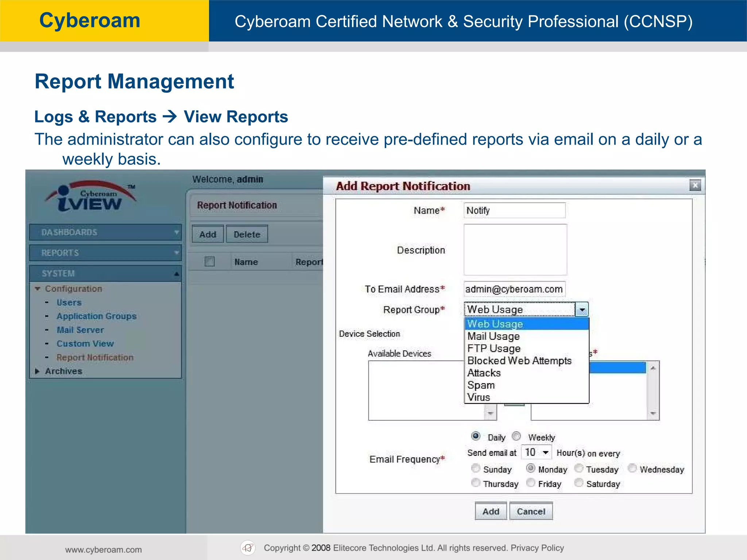Click into the Description text area
Viewport: 747px width, 560px height.
coord(515,250)
